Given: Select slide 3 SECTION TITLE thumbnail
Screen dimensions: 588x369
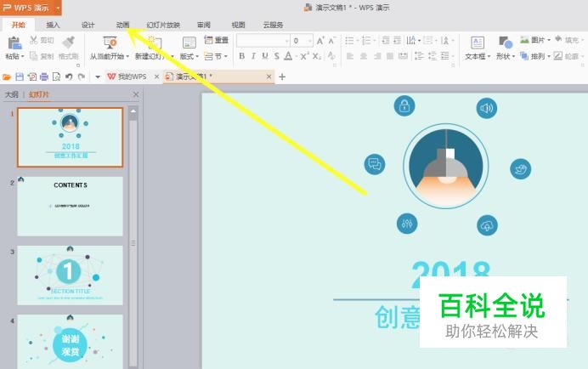Looking at the screenshot, I should pyautogui.click(x=71, y=275).
